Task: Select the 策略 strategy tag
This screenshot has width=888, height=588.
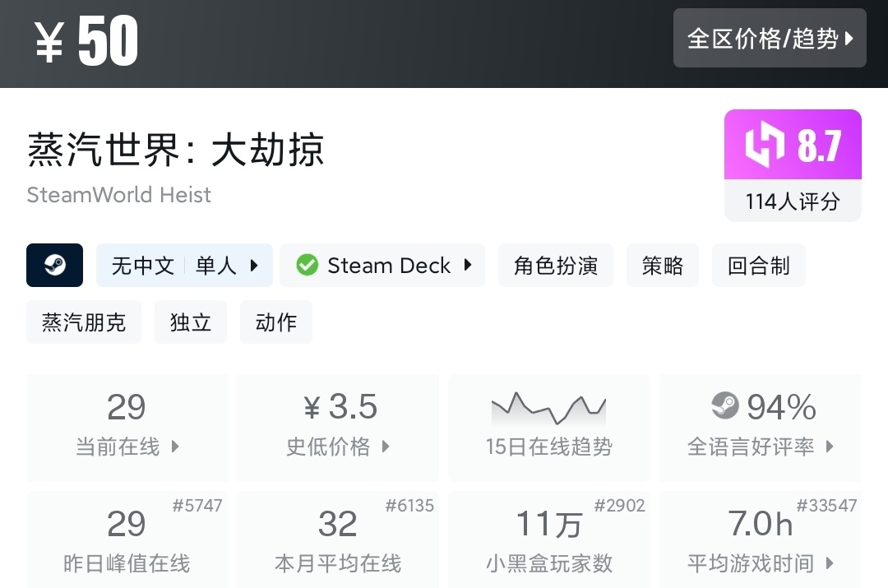Action: (x=663, y=266)
